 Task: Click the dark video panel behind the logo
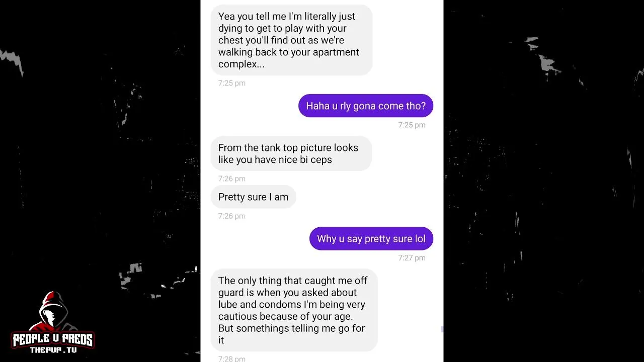point(100,181)
